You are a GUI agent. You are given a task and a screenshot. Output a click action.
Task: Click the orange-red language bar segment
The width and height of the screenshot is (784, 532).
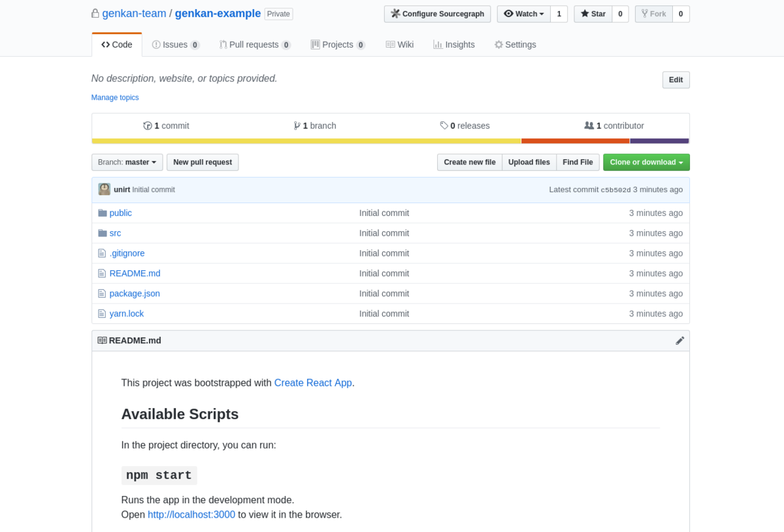point(575,141)
